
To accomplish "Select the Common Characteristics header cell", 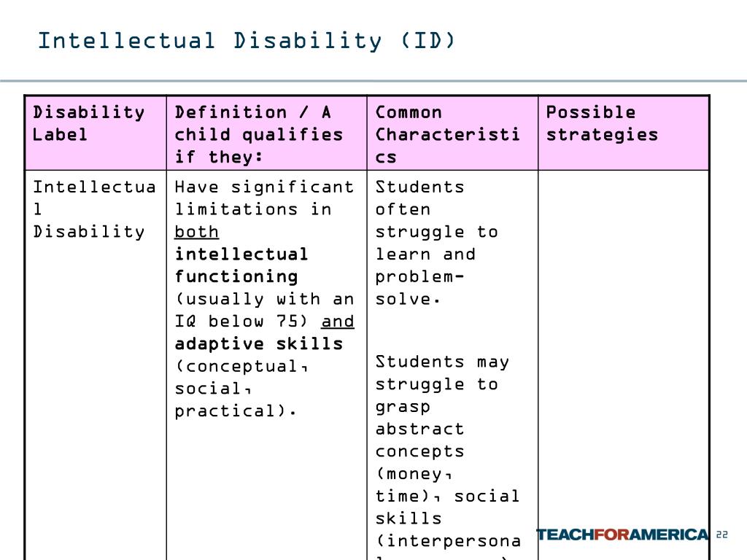I will coord(452,133).
